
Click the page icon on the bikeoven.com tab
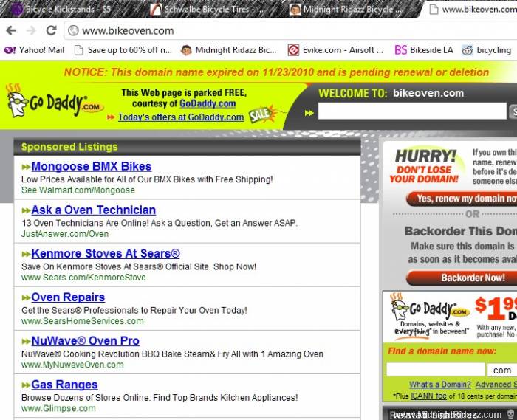point(434,10)
